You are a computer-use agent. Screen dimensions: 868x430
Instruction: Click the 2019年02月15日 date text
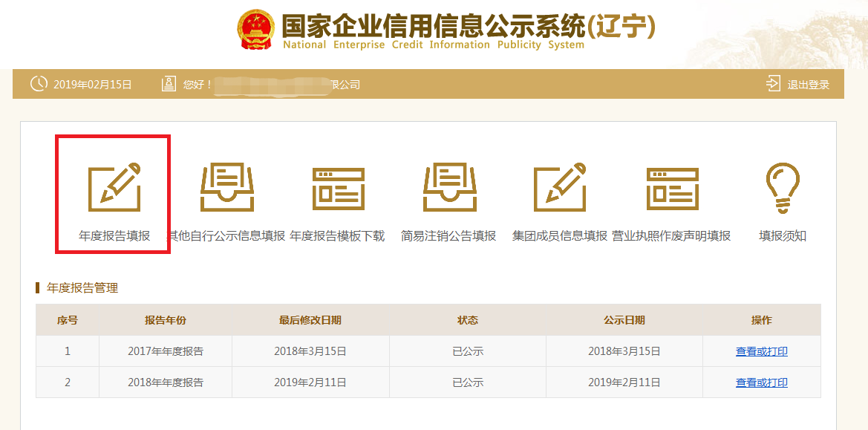tap(93, 85)
